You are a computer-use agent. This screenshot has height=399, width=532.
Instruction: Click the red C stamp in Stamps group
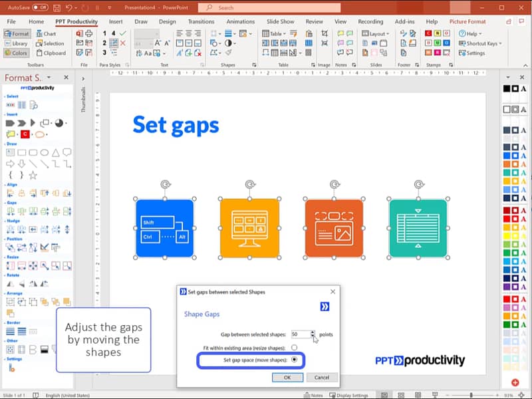(x=428, y=33)
